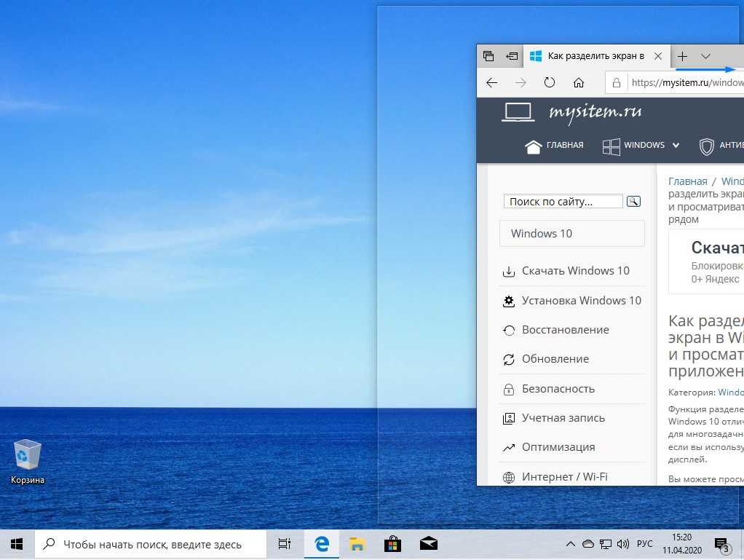Refresh the page in Edge
Viewport: 744px width, 560px height.
pos(550,82)
